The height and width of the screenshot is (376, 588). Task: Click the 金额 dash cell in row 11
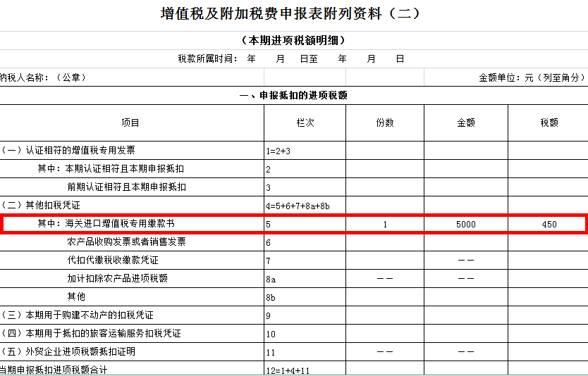click(466, 352)
